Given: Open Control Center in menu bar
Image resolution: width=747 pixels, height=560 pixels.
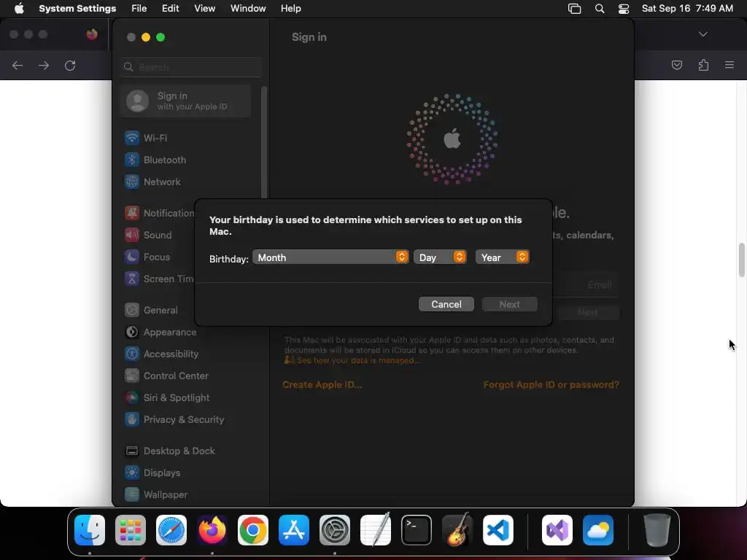Looking at the screenshot, I should click(x=624, y=9).
